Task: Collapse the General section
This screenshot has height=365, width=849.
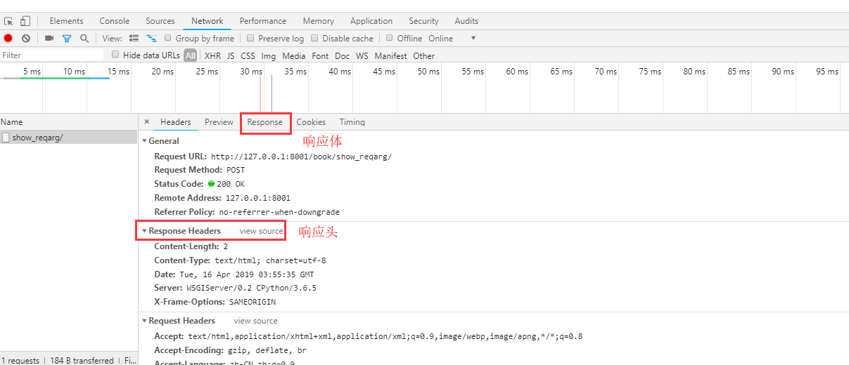Action: tap(145, 141)
